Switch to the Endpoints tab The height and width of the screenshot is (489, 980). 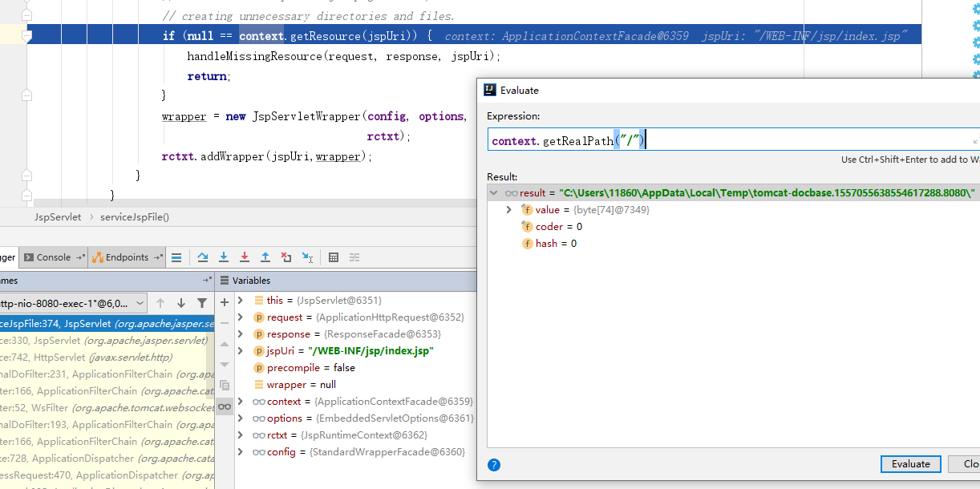point(127,257)
